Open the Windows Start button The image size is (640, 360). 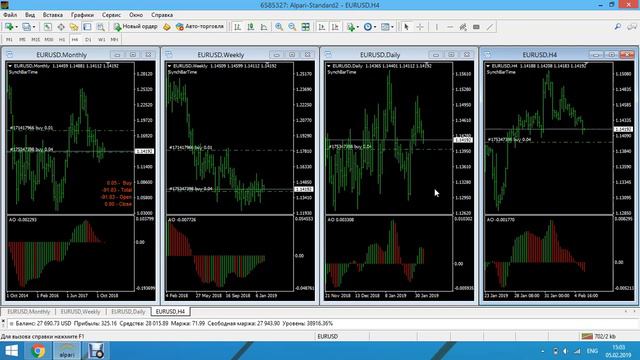[x=11, y=351]
